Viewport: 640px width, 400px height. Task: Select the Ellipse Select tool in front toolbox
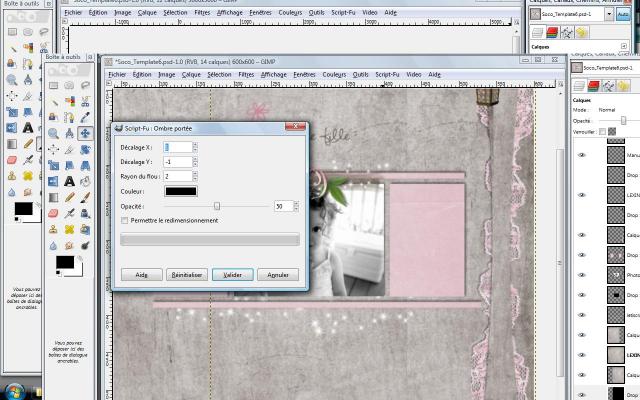point(69,85)
